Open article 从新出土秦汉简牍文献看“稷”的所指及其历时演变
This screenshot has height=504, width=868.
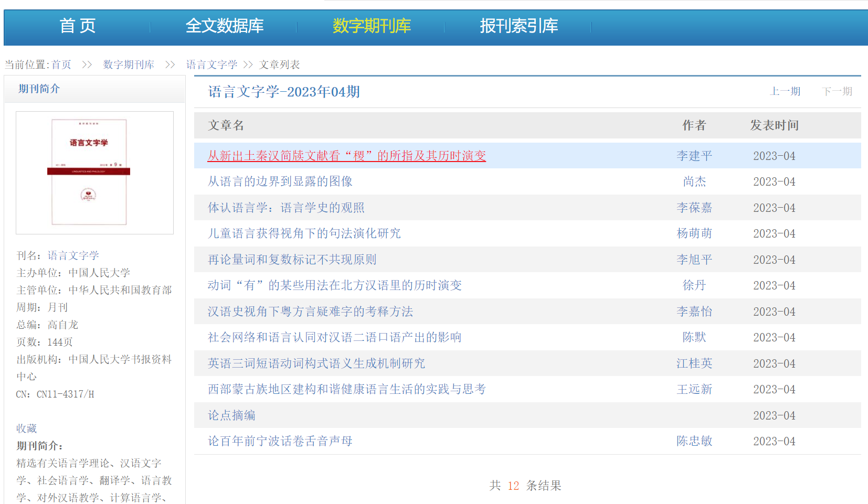pos(346,156)
